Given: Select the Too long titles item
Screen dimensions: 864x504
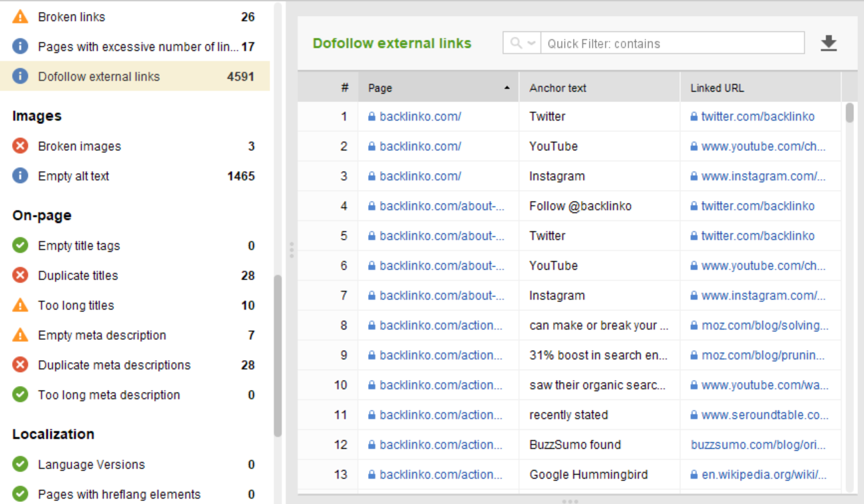Looking at the screenshot, I should click(x=135, y=305).
